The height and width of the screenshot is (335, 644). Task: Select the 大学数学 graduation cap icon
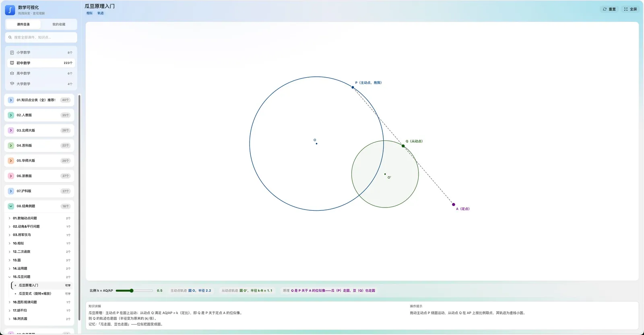coord(12,84)
